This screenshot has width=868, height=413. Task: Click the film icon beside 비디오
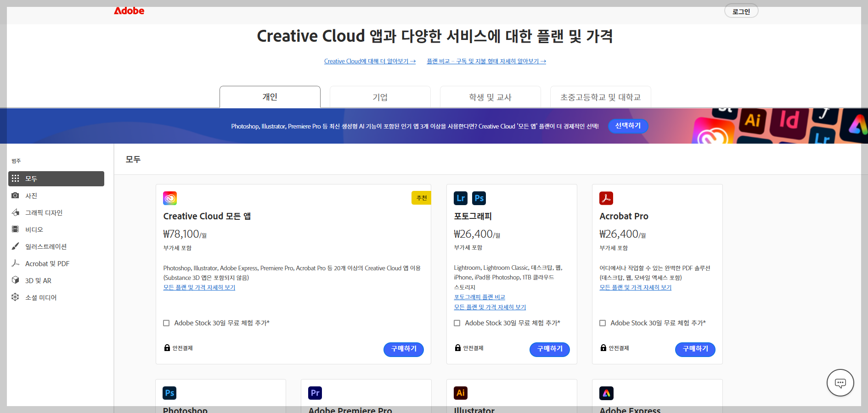pyautogui.click(x=16, y=229)
